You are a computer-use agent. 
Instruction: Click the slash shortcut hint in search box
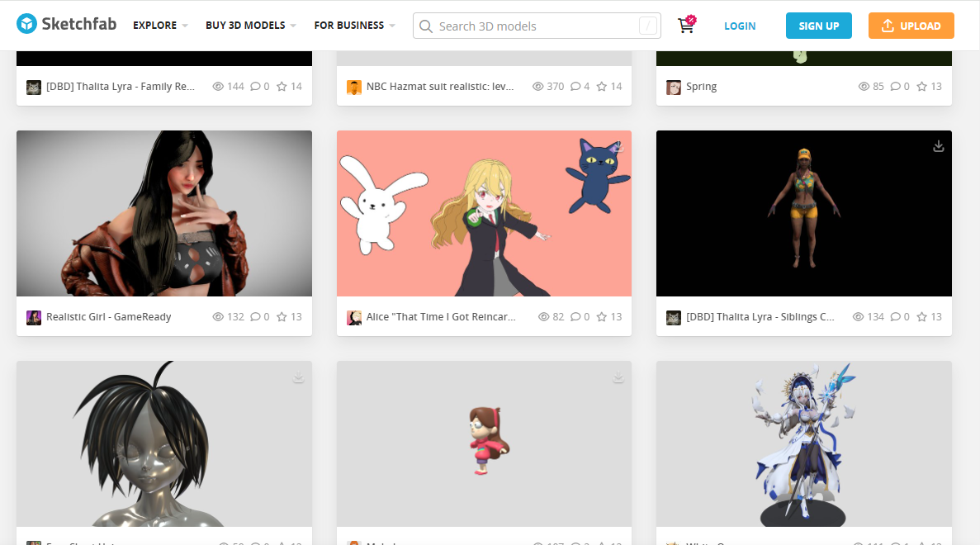(x=648, y=26)
